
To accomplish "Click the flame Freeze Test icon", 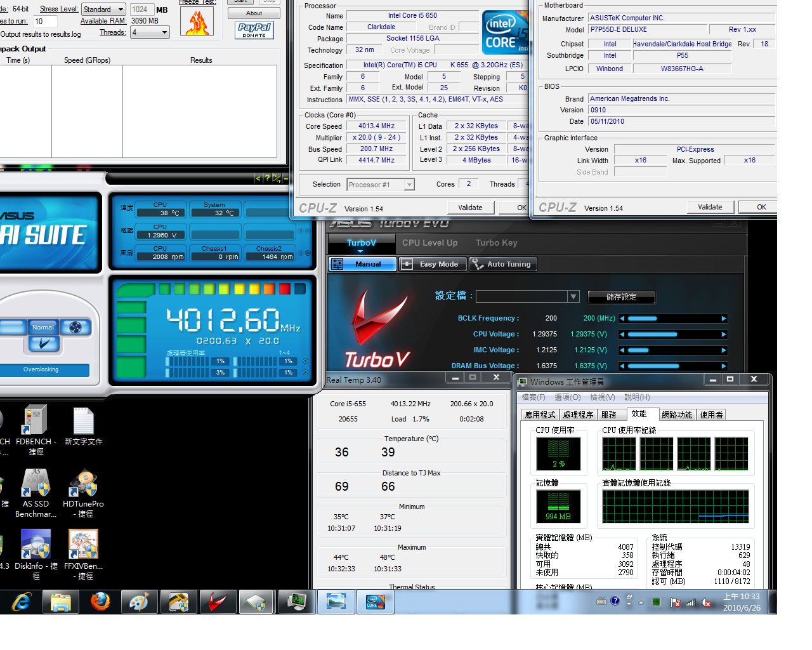I will 197,22.
